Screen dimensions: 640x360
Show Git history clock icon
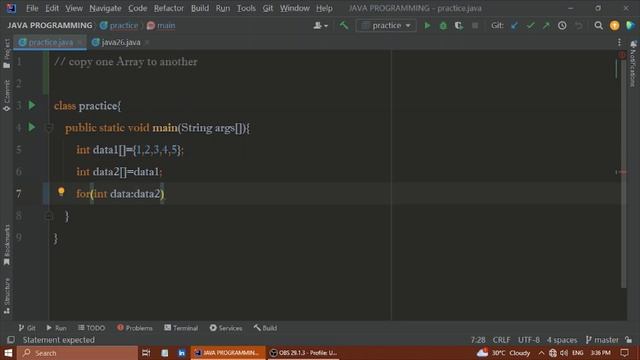click(562, 25)
